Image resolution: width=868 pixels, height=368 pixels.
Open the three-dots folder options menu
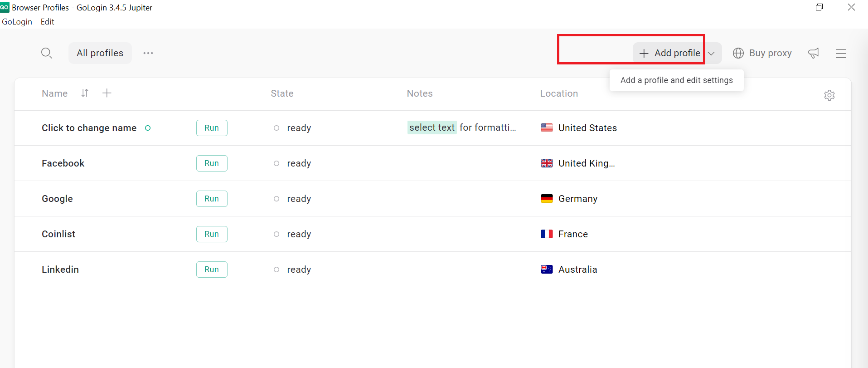(148, 53)
